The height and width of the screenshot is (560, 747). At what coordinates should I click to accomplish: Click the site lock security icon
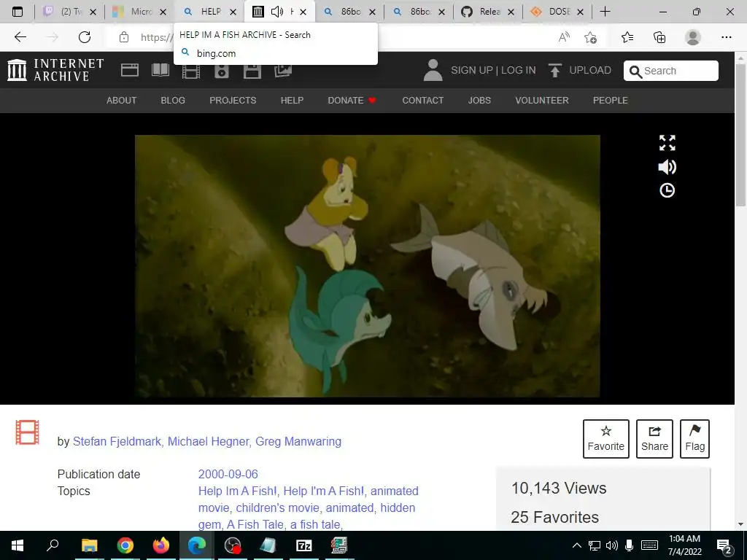coord(124,36)
